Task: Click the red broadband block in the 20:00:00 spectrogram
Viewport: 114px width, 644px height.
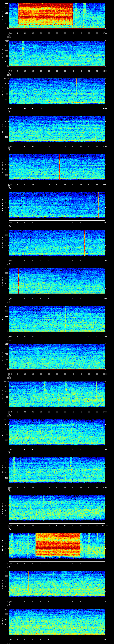Action: (x=58, y=545)
